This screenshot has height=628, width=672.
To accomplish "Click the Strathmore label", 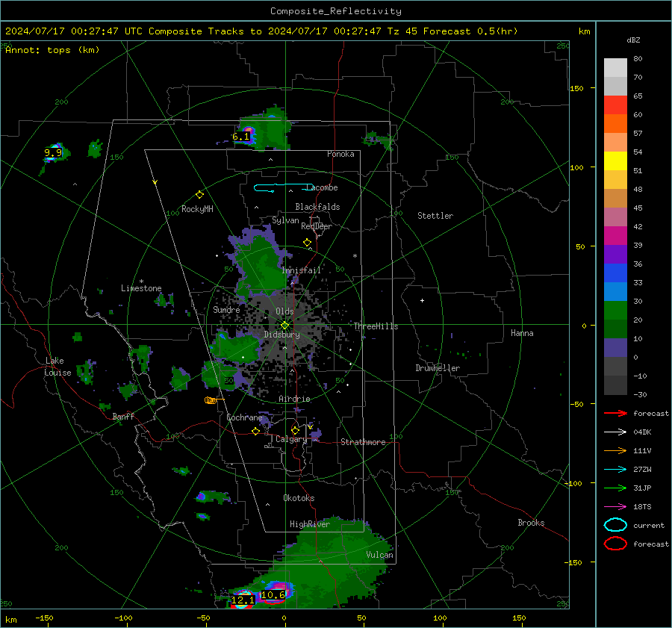I will click(x=363, y=442).
